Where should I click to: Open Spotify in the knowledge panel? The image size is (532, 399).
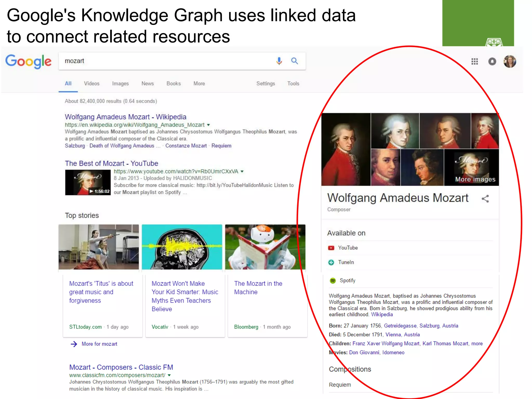tap(347, 281)
